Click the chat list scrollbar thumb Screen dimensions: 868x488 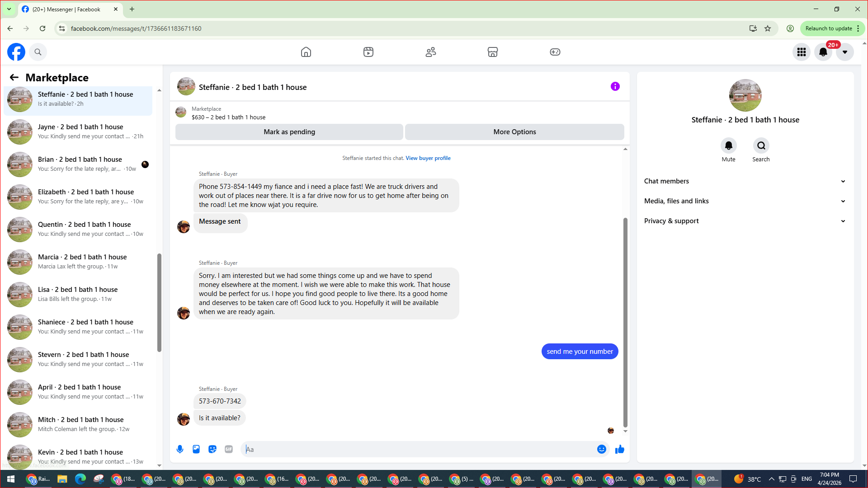click(159, 302)
